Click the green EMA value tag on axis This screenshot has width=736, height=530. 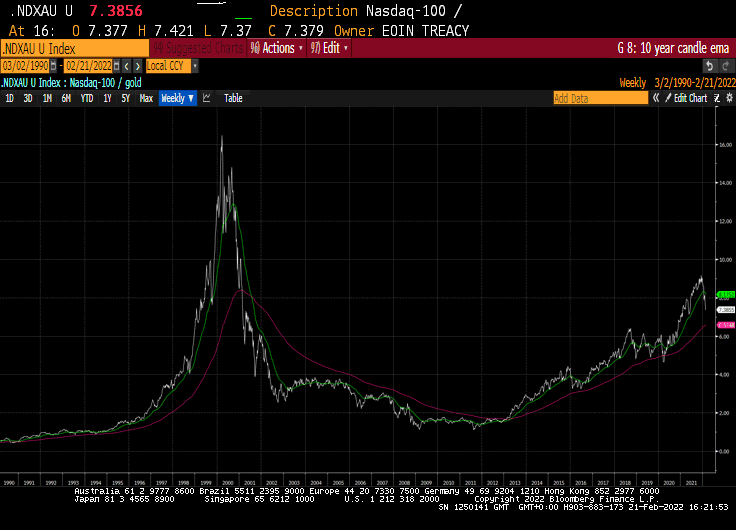tap(726, 295)
